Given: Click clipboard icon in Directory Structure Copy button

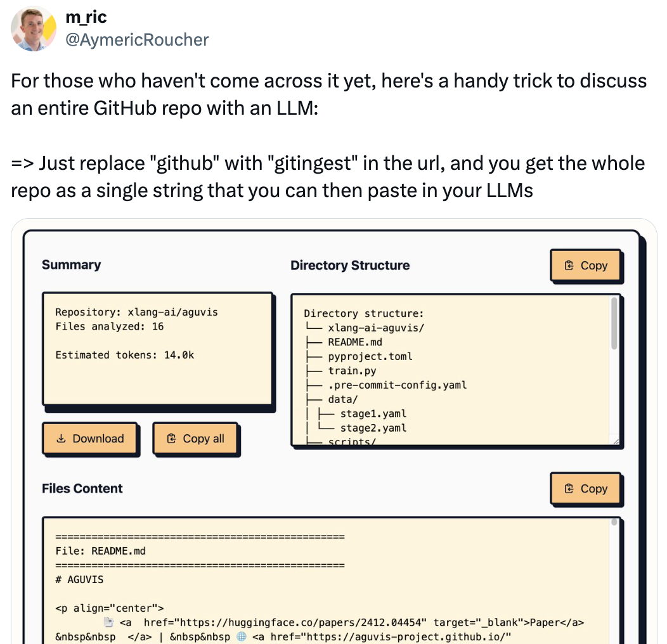Looking at the screenshot, I should 569,266.
